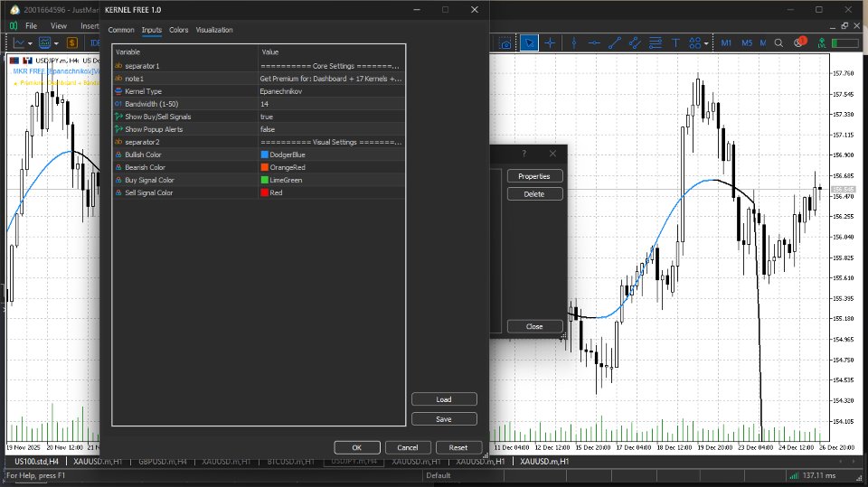Click the green trader signals icon
The width and height of the screenshot is (868, 487).
[x=822, y=43]
